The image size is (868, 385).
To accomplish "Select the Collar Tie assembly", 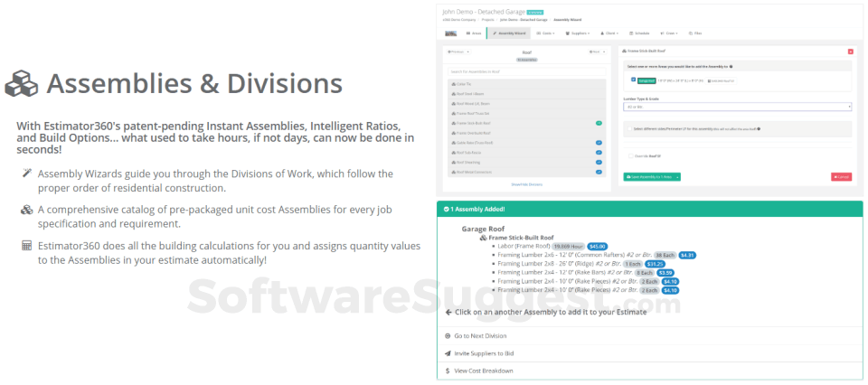I will point(526,84).
